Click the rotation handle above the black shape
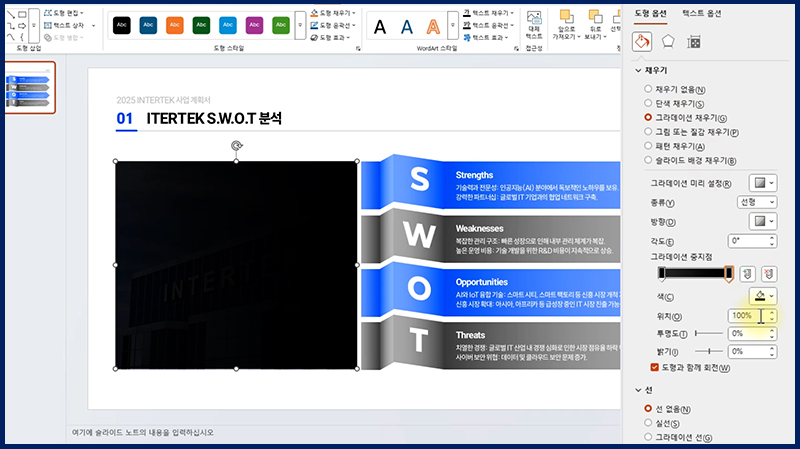Viewport: 800px width, 449px height. (x=236, y=145)
